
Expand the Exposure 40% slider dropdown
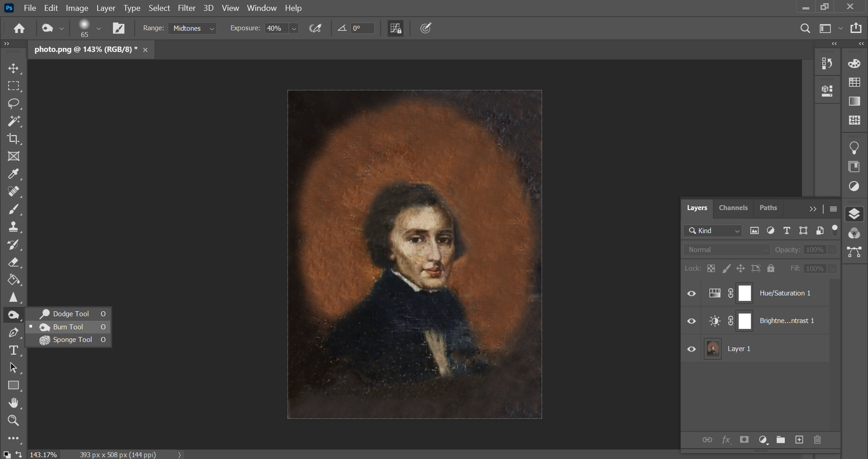(x=294, y=28)
